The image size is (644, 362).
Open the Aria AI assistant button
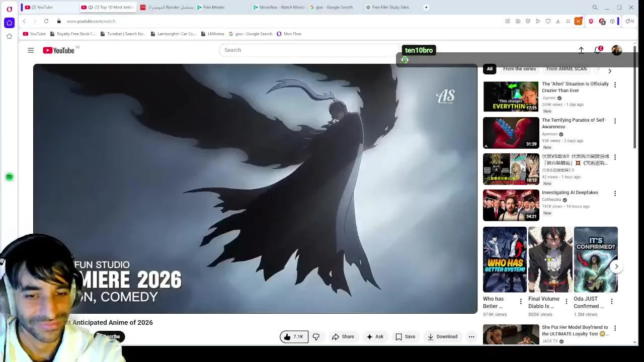point(629,21)
